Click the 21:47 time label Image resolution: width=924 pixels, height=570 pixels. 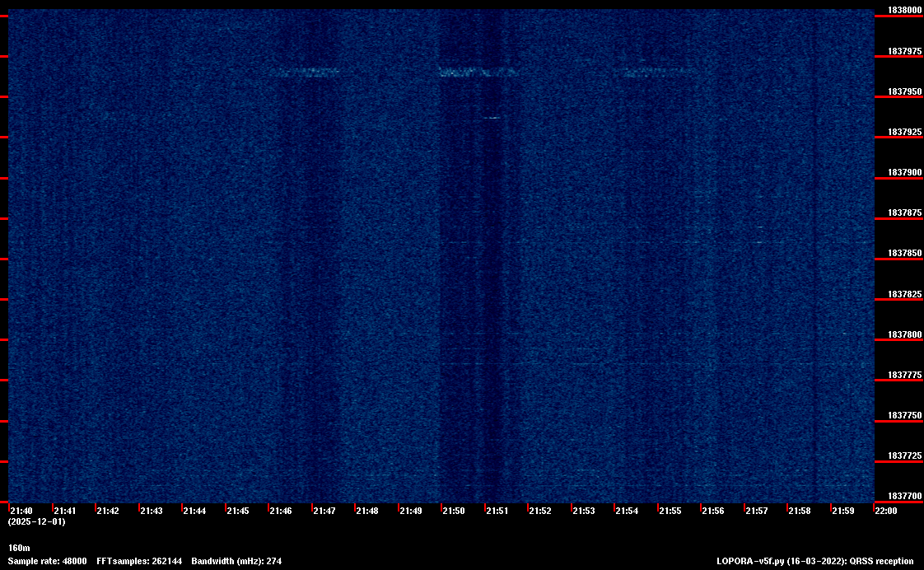[324, 511]
